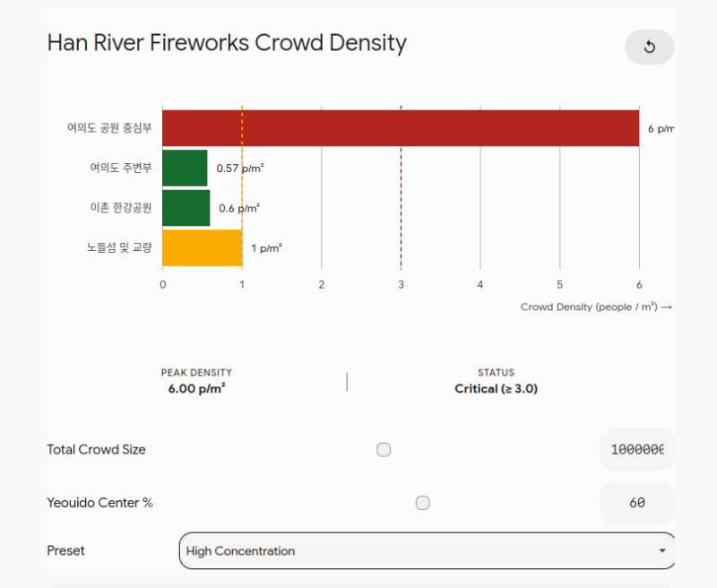Click the red 여의도 공원 중심부 bar

401,128
